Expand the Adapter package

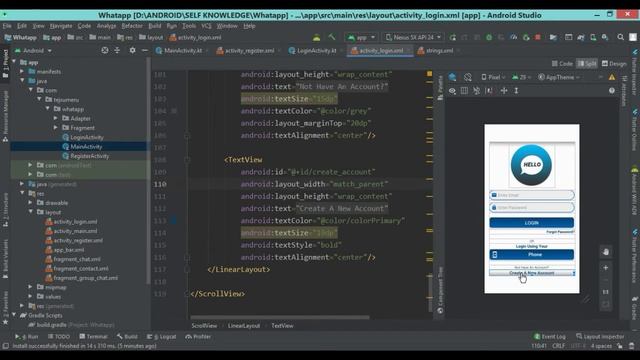coord(56,118)
